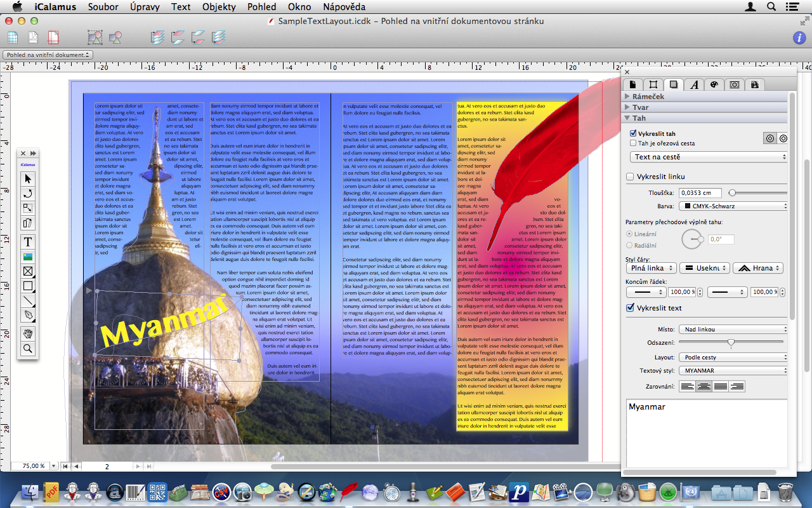This screenshot has height=508, width=812.
Task: Set alignment to centered
Action: 704,387
